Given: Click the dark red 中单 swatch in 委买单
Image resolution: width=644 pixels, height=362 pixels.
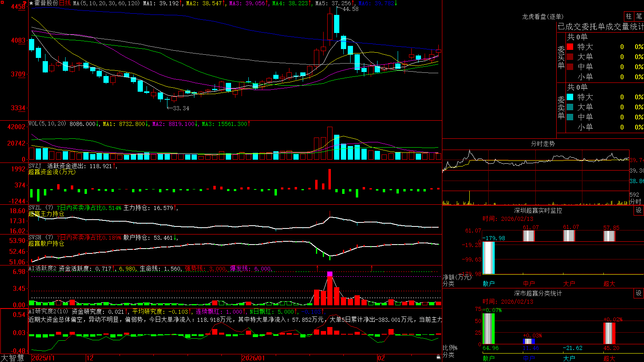Looking at the screenshot, I should (570, 66).
